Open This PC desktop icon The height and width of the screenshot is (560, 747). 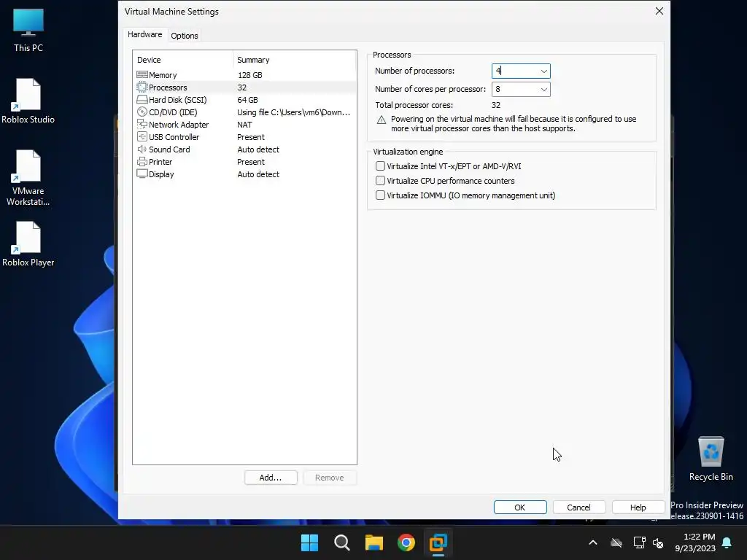tap(28, 30)
